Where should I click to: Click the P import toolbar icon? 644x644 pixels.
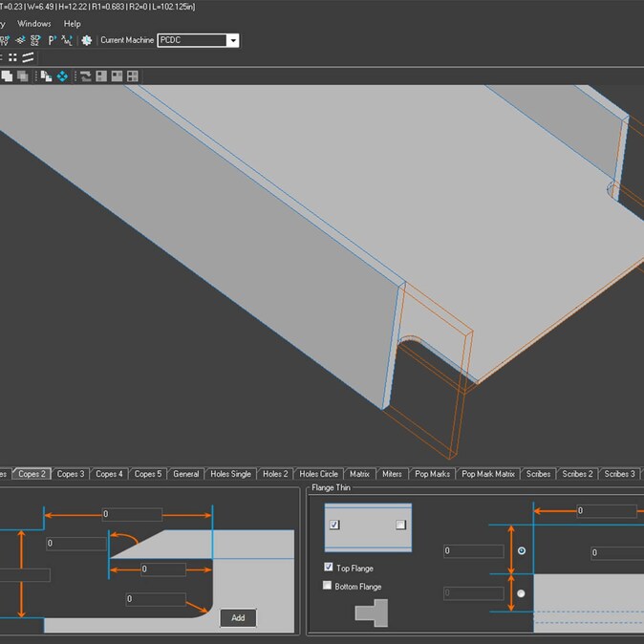click(x=53, y=40)
